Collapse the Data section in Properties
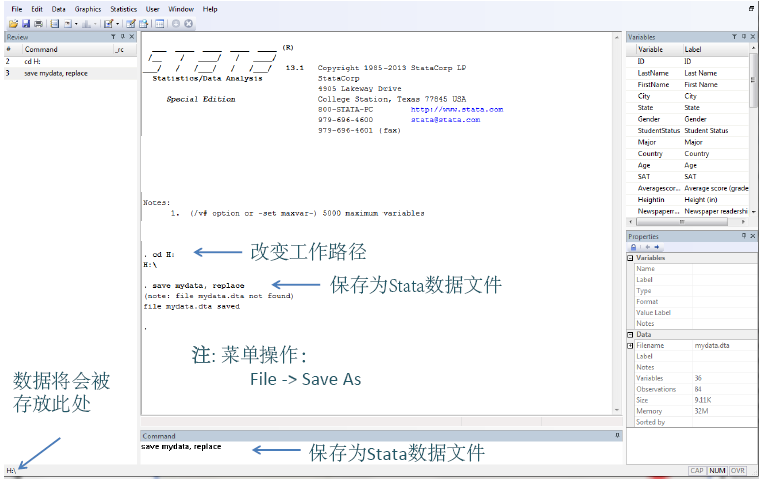This screenshot has height=480, width=762. 630,335
